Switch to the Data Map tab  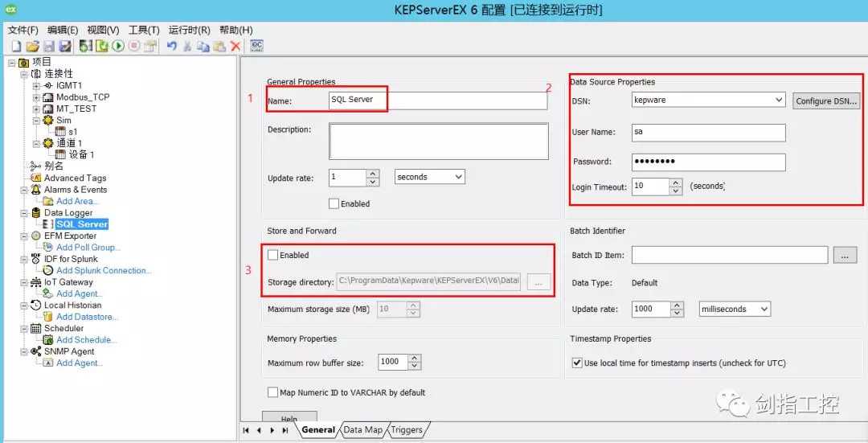(x=362, y=430)
